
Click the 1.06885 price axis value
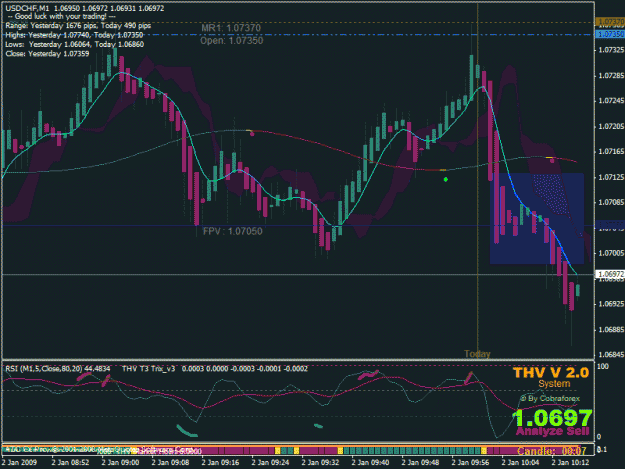pyautogui.click(x=611, y=330)
